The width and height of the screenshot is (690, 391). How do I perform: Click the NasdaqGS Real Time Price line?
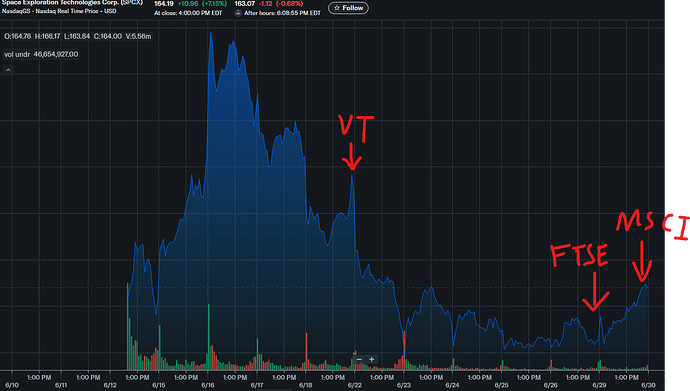click(59, 11)
